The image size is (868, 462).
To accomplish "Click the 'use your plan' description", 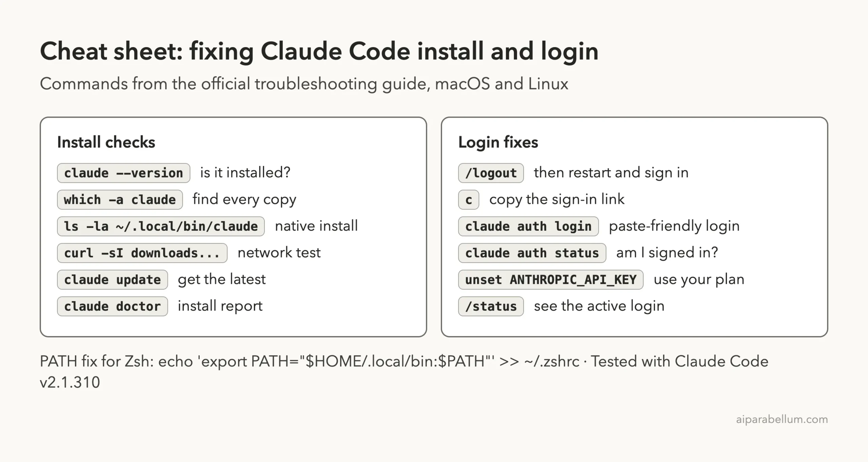I will pos(699,280).
